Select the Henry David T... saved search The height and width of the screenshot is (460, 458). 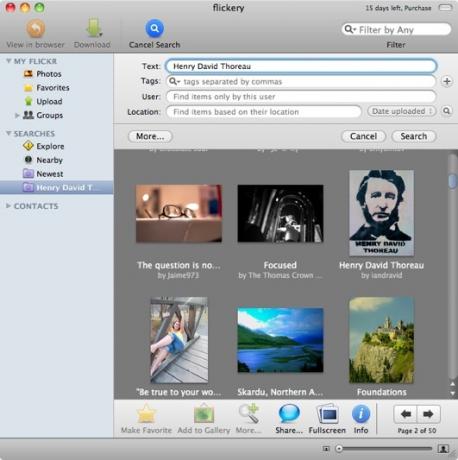[x=57, y=187]
